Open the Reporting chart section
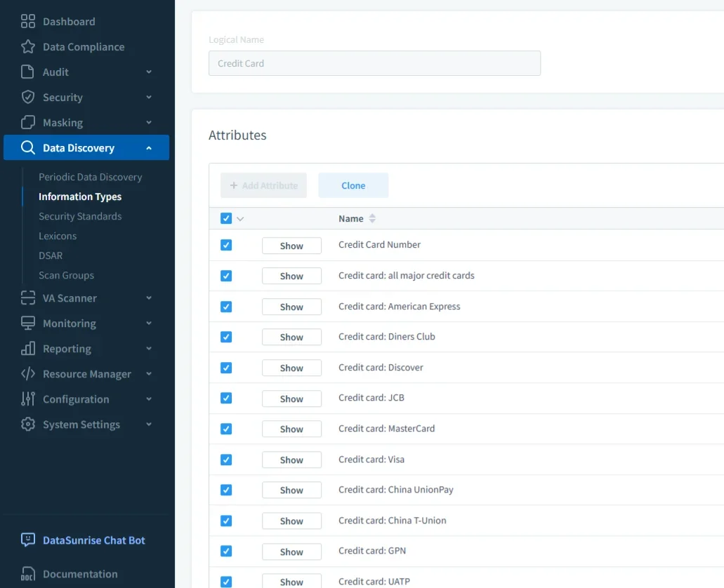 (x=27, y=348)
